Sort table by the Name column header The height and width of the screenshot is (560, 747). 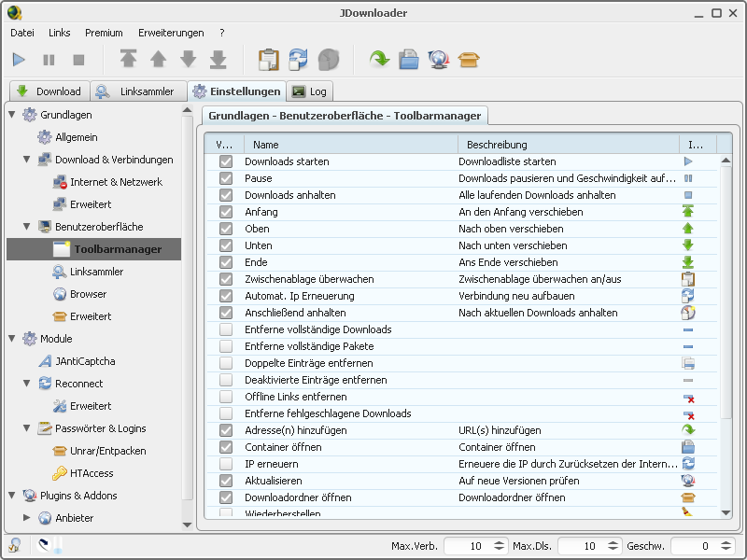pos(351,145)
